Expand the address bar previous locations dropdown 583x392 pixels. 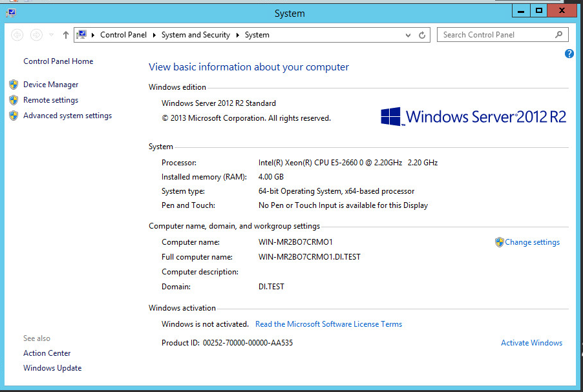(x=408, y=35)
